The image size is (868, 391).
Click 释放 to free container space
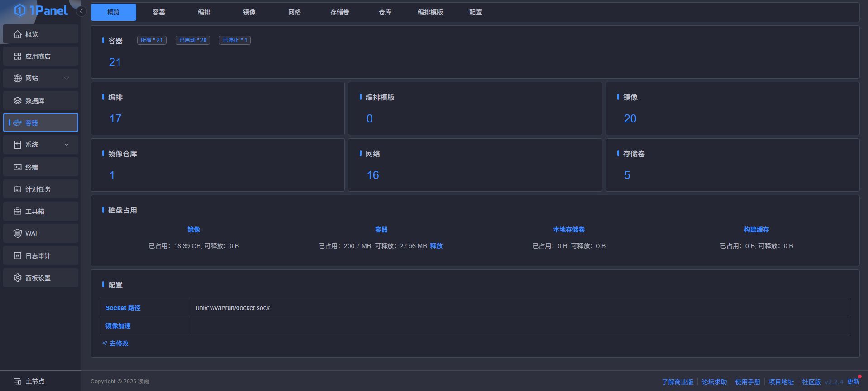tap(436, 246)
